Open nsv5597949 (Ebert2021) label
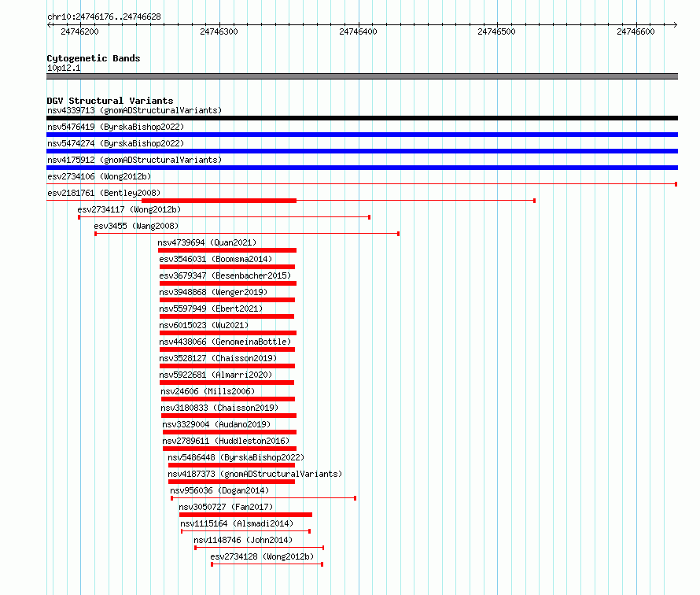This screenshot has height=595, width=700. coord(211,309)
